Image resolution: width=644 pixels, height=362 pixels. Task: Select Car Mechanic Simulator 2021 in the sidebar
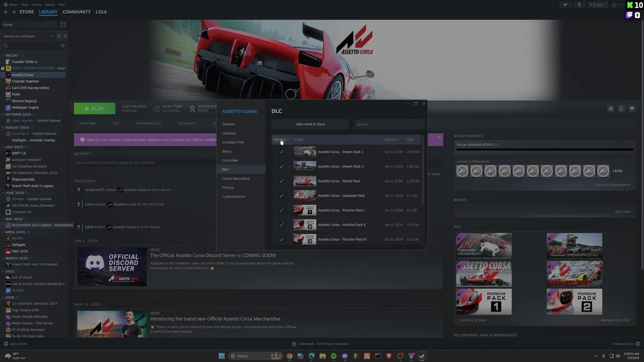(x=34, y=173)
